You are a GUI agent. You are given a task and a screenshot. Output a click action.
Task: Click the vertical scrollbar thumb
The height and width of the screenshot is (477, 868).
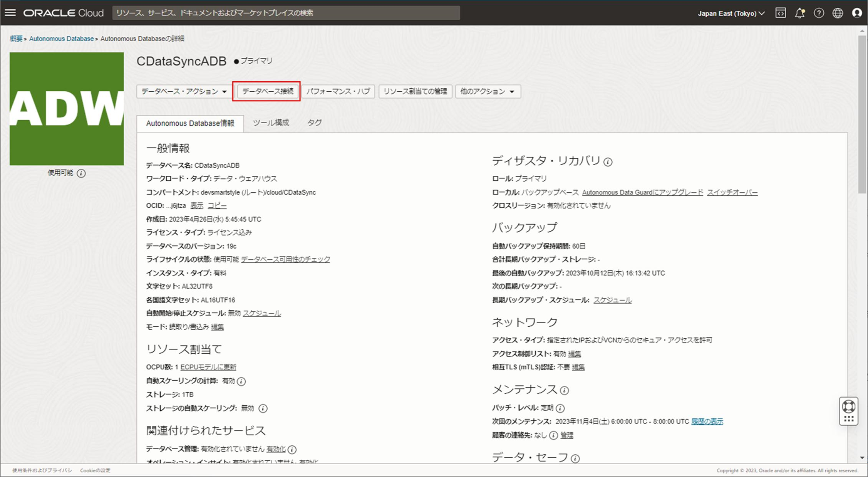coord(862,114)
